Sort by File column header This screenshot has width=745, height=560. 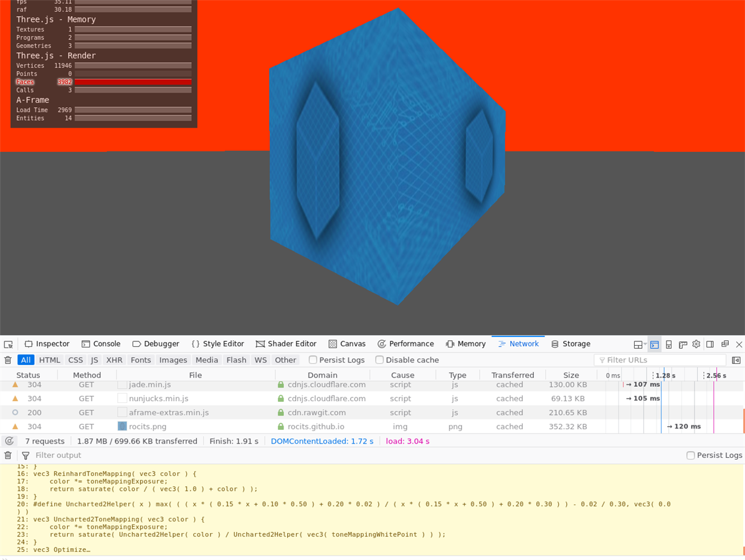[x=195, y=375]
